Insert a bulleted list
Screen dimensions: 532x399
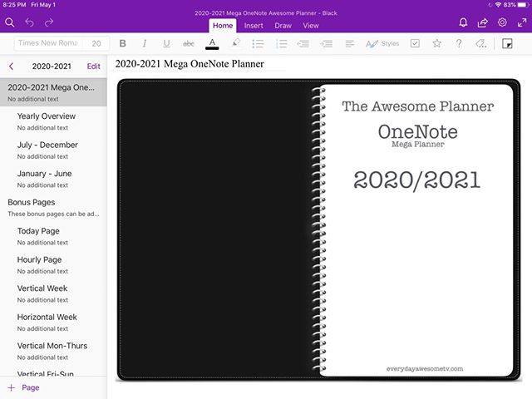click(x=258, y=43)
